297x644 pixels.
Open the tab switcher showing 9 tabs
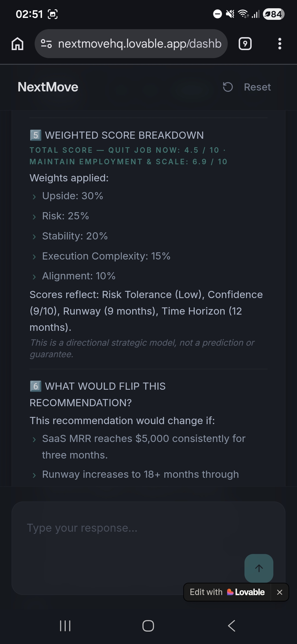[x=245, y=43]
